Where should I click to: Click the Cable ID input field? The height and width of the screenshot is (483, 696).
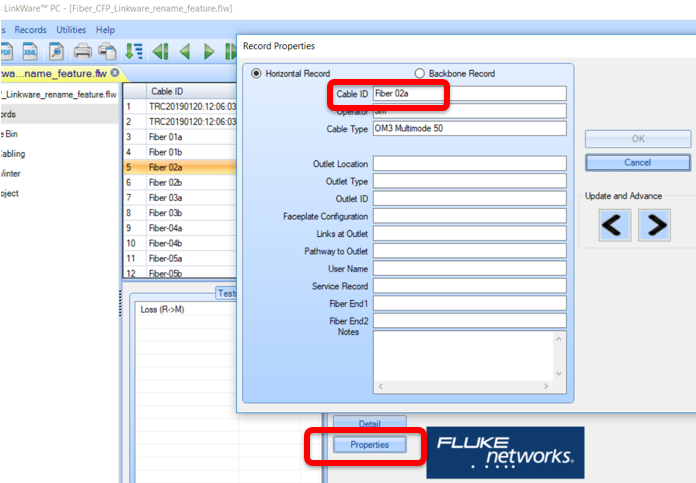(469, 93)
